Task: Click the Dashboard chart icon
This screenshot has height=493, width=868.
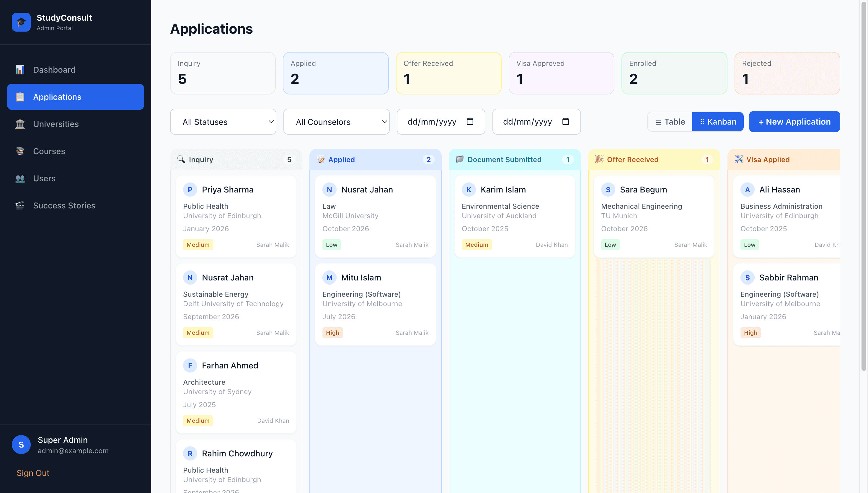Action: pyautogui.click(x=20, y=70)
